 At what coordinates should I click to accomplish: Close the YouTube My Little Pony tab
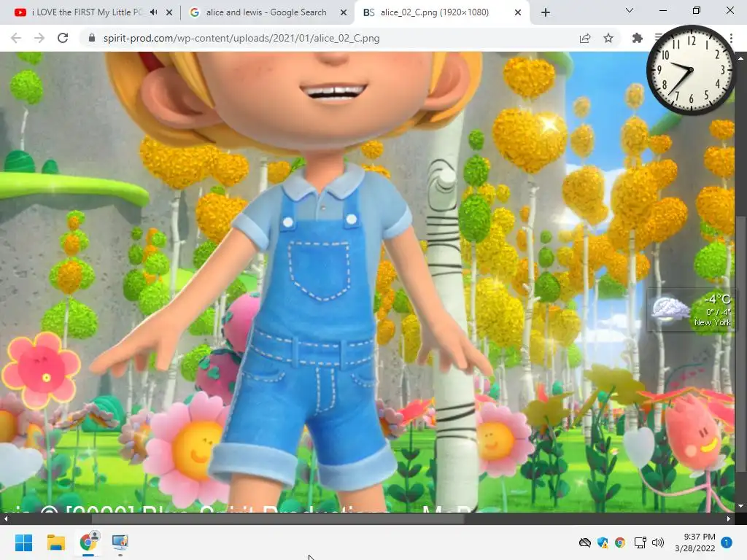[169, 13]
